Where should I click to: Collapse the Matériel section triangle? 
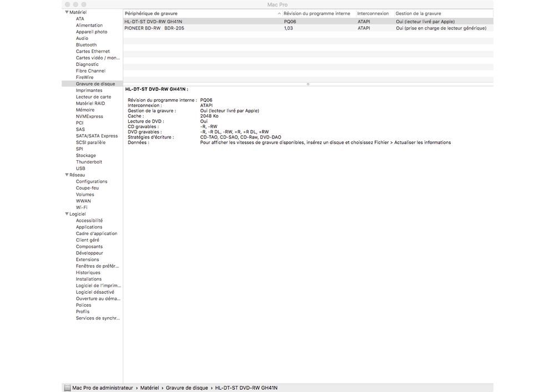pyautogui.click(x=67, y=12)
